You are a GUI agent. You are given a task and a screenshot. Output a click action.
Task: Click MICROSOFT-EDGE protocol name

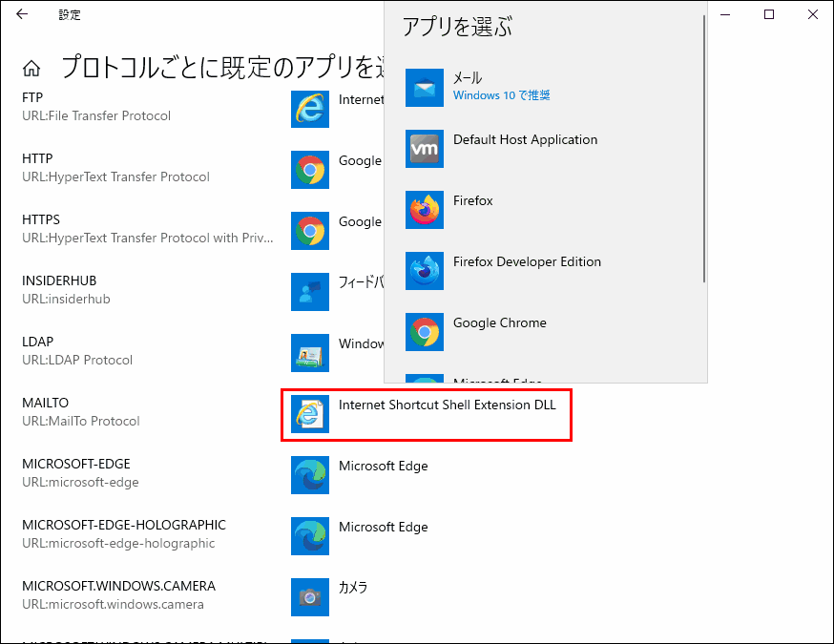click(76, 464)
